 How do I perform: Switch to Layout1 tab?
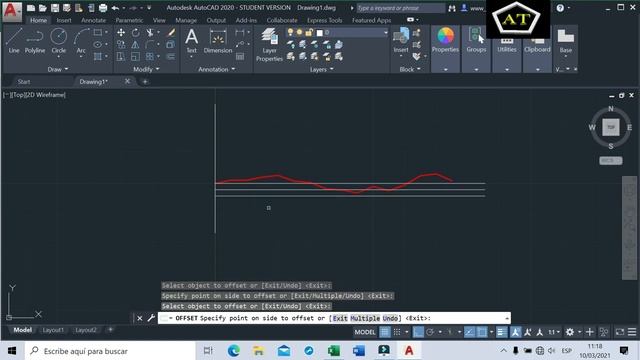pos(53,330)
